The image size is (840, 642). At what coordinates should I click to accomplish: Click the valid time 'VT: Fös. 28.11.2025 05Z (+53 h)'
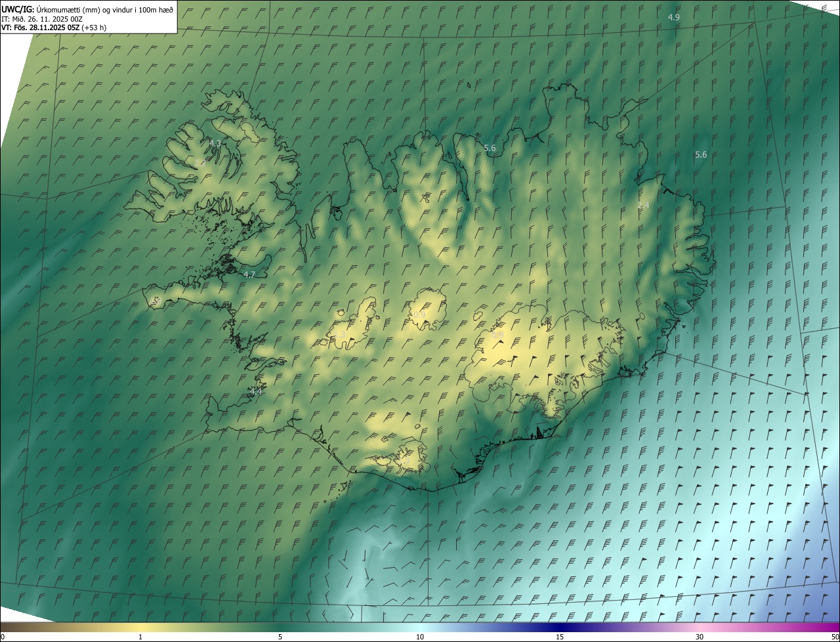coord(54,28)
